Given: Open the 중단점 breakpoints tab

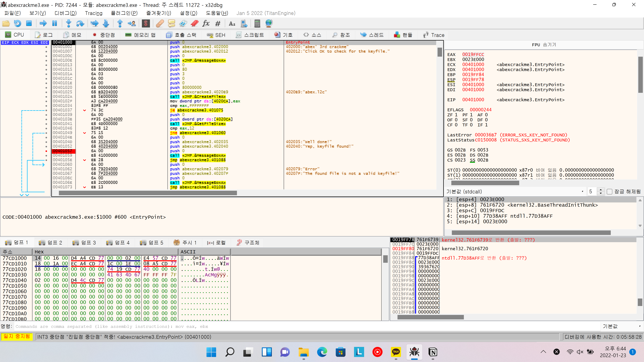Looking at the screenshot, I should 104,35.
